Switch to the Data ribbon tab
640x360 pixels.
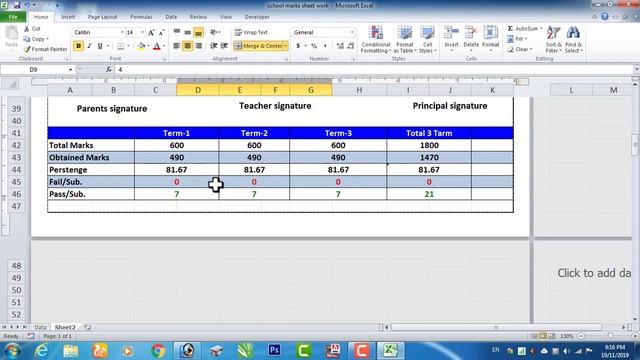pos(171,17)
